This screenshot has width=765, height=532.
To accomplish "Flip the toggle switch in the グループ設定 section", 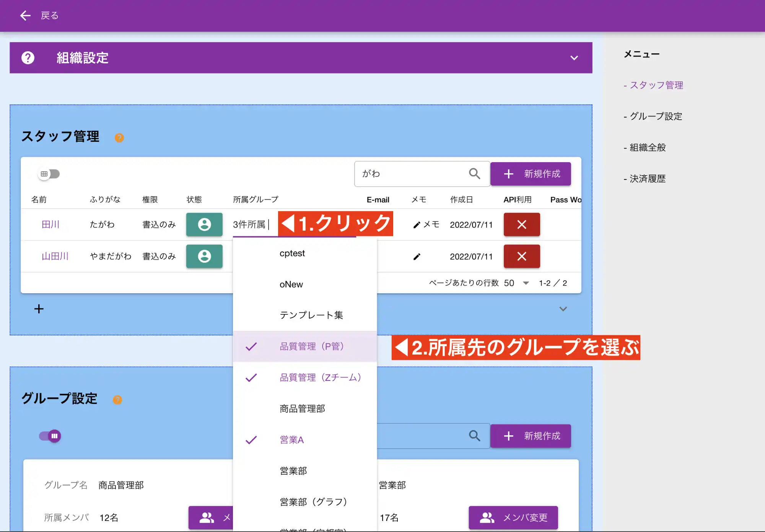I will click(50, 436).
